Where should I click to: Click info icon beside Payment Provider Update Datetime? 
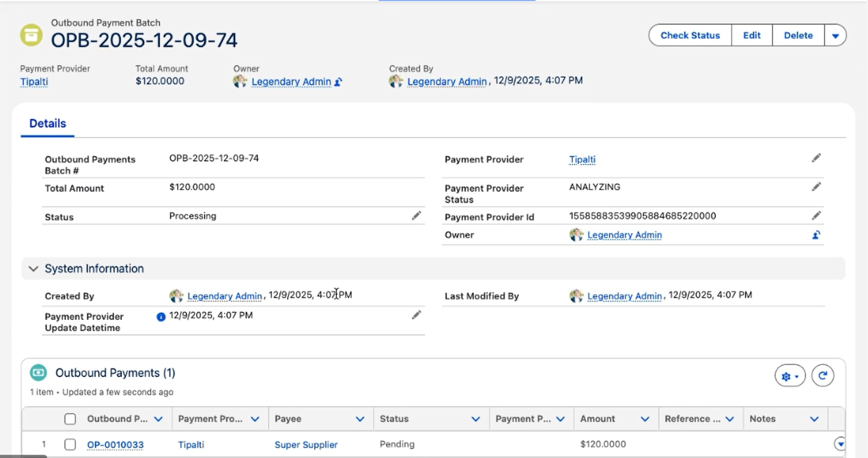161,317
